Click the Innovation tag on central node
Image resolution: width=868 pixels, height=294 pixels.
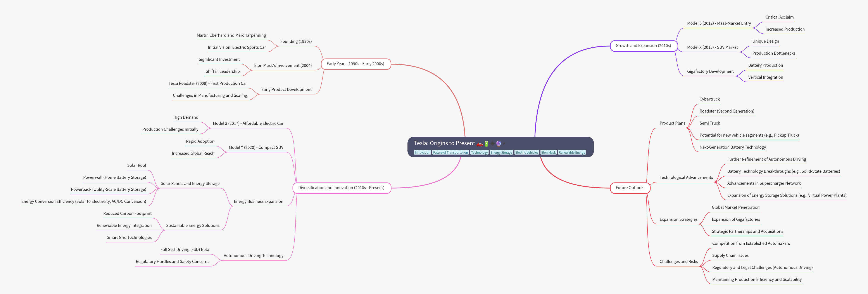[422, 152]
